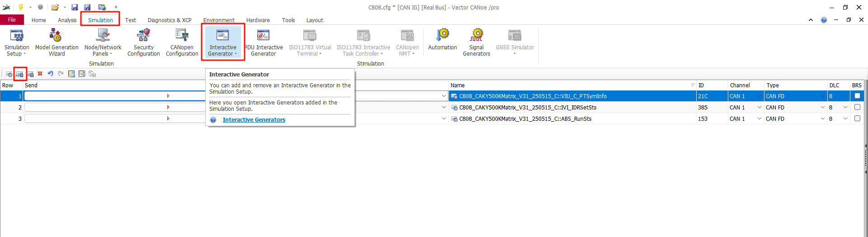Enable BRS checkbox for VIU_C_PTSymInfo row
Image resolution: width=868 pixels, height=237 pixels.
tap(857, 96)
